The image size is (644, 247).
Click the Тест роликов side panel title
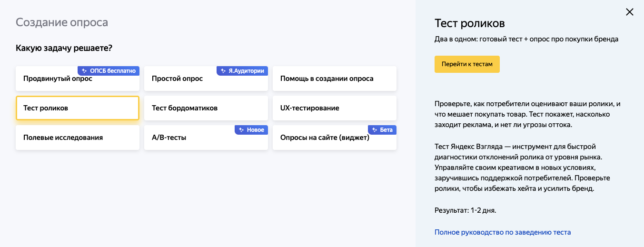[x=469, y=23]
